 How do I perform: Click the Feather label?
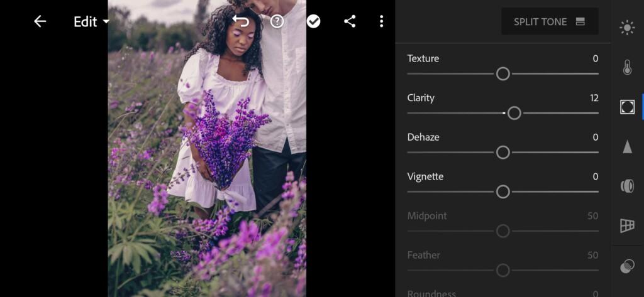(423, 255)
